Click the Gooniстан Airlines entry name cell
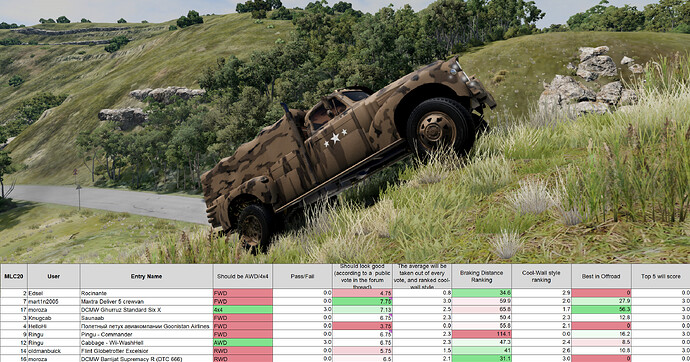 [x=146, y=326]
